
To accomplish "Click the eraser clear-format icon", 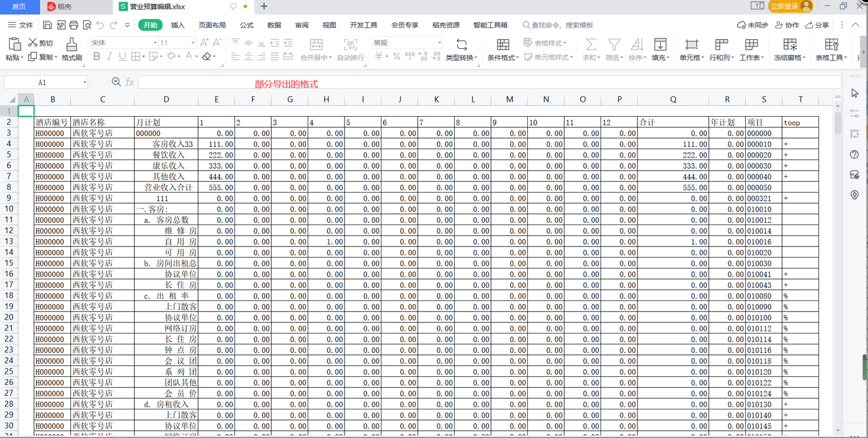I will pos(206,56).
